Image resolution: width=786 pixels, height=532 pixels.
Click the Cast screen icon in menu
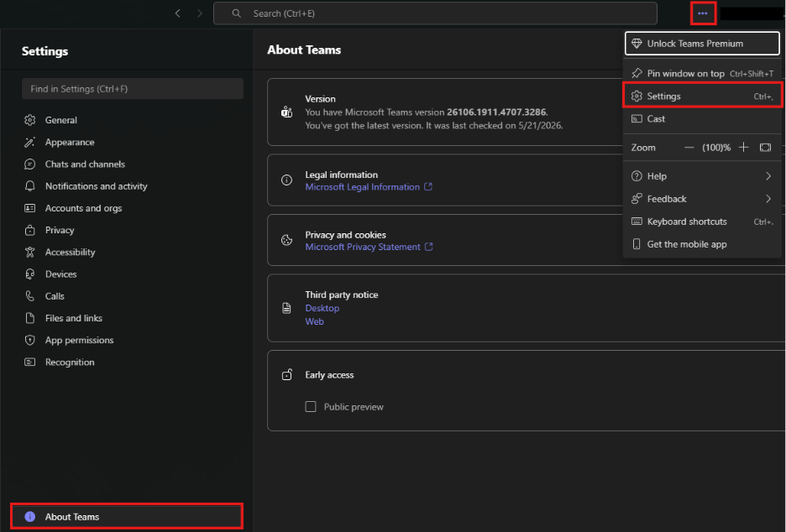pos(637,118)
